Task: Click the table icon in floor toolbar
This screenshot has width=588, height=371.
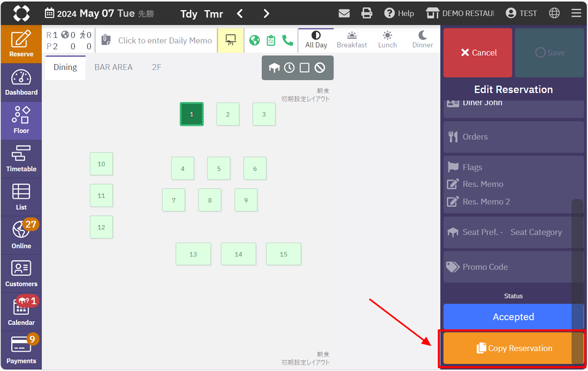Action: pyautogui.click(x=274, y=68)
